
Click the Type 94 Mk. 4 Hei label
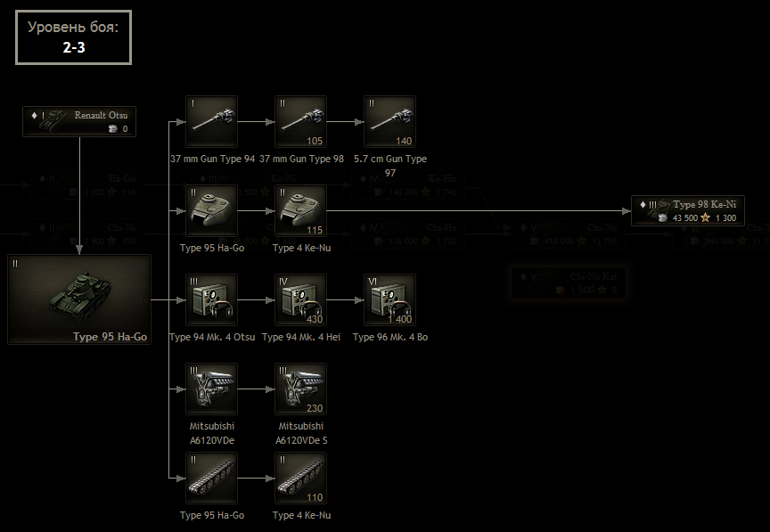[300, 338]
